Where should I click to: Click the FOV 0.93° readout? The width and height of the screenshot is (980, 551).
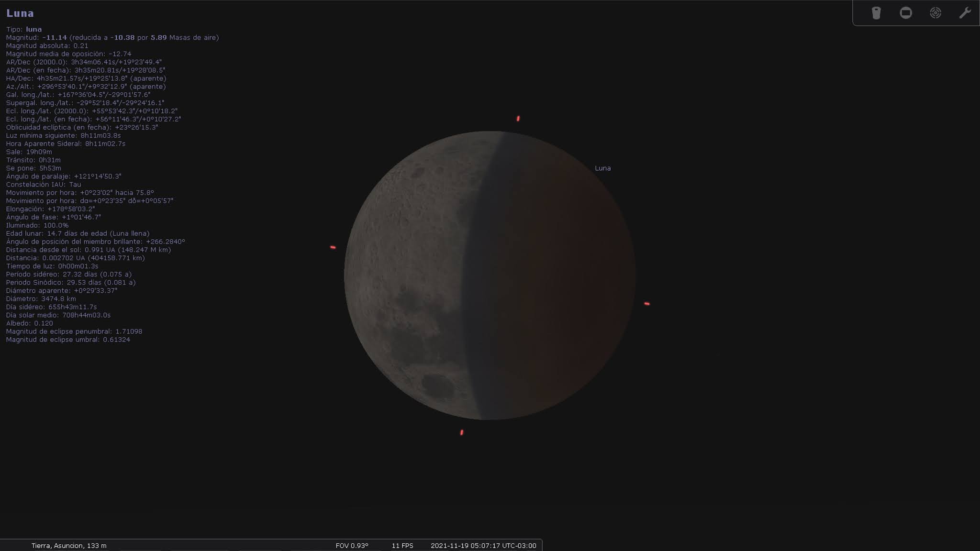(352, 546)
